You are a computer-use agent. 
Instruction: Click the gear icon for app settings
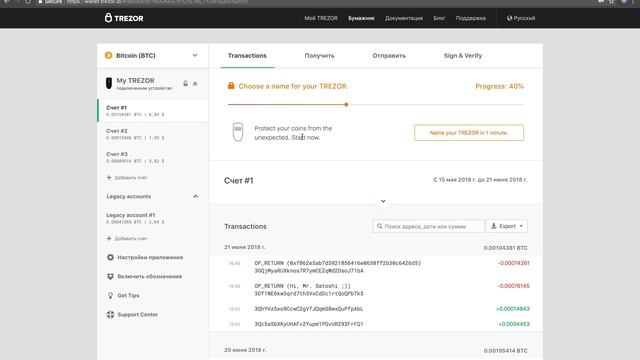pyautogui.click(x=110, y=258)
